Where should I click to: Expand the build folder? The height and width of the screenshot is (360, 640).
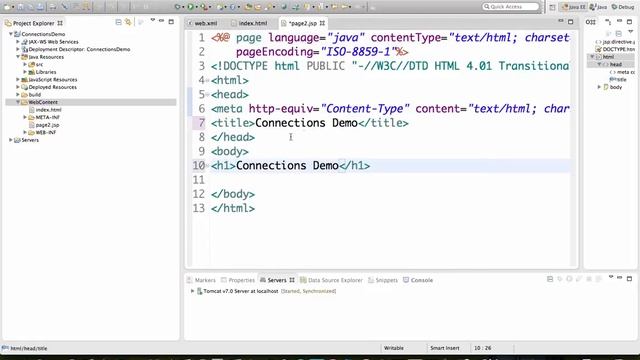point(18,95)
